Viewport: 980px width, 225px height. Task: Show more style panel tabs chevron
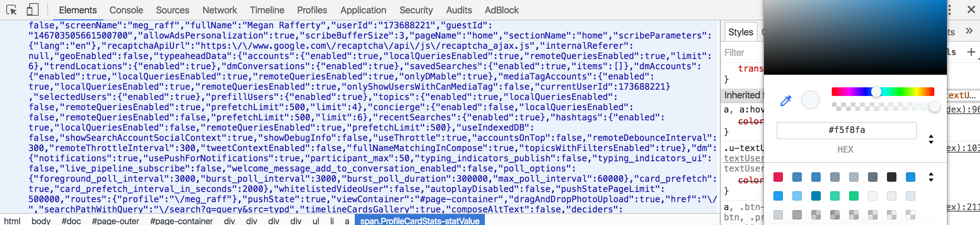969,31
